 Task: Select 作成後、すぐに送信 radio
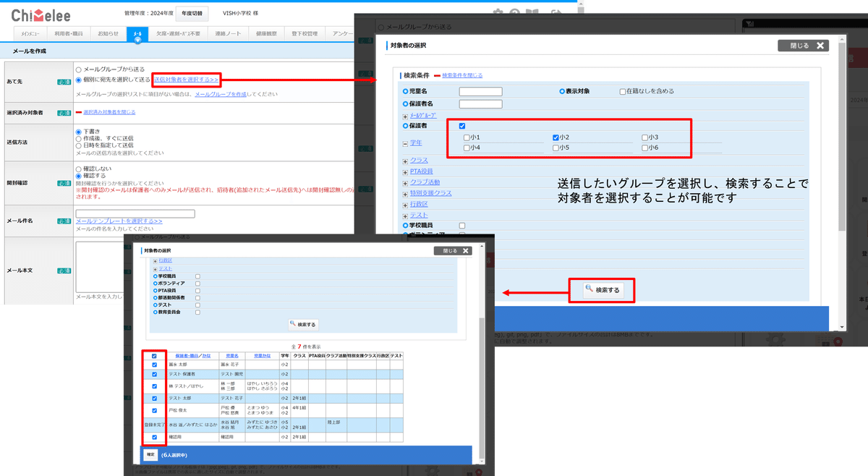click(x=79, y=138)
